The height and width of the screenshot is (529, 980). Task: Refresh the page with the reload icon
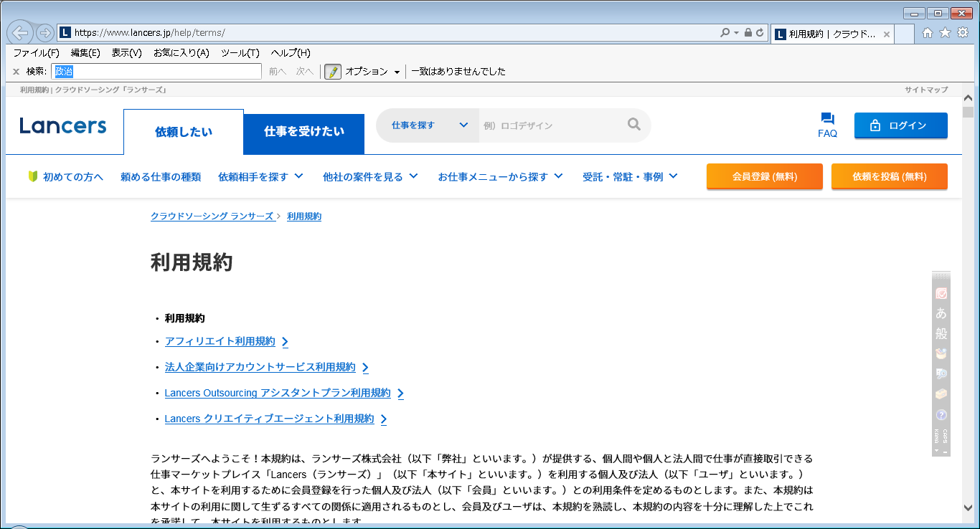tap(759, 33)
